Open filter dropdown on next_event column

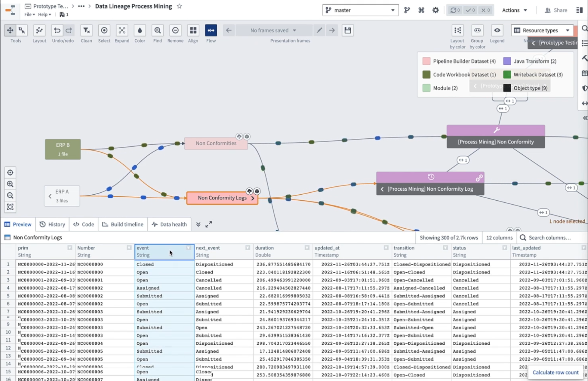coord(248,248)
